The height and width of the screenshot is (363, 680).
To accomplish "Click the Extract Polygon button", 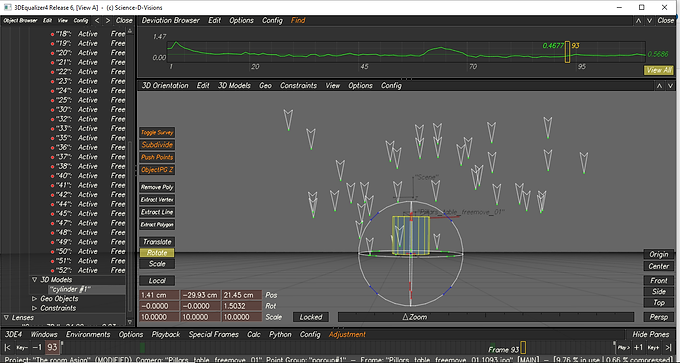I will point(157,225).
